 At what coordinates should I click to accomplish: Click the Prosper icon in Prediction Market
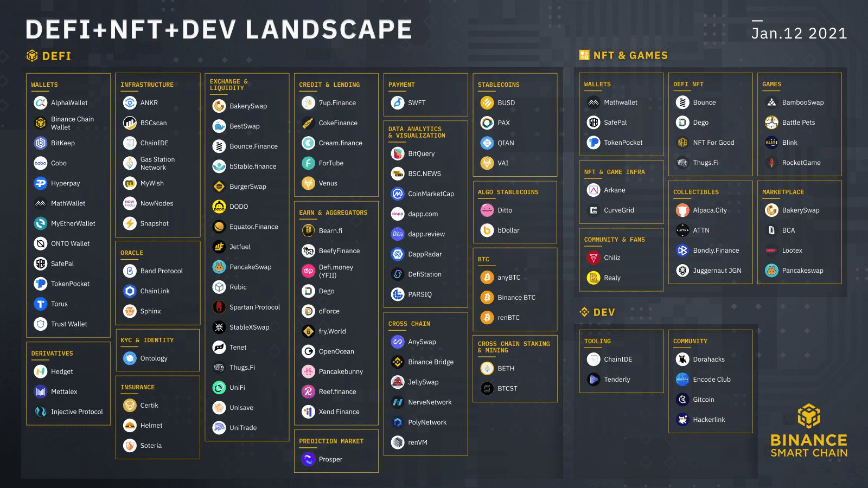[308, 459]
